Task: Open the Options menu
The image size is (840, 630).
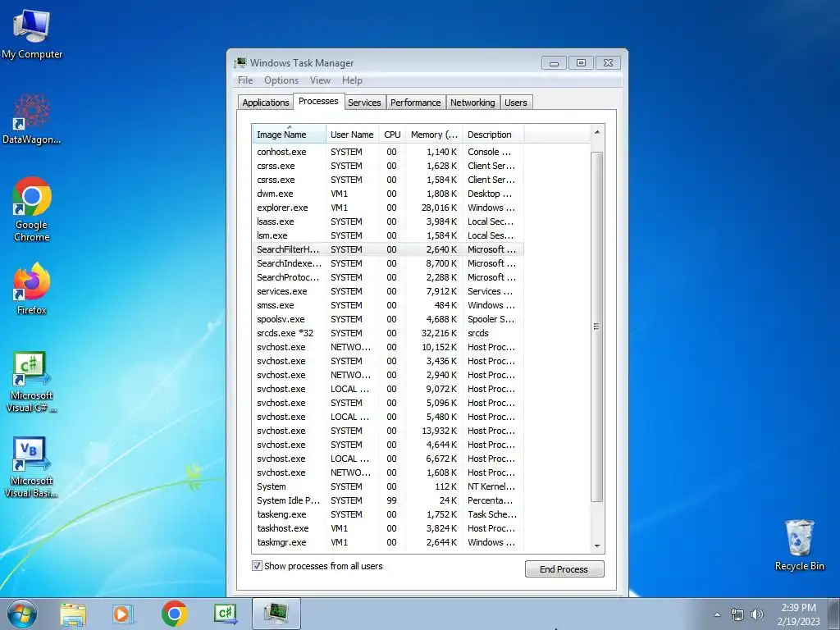Action: click(x=281, y=80)
